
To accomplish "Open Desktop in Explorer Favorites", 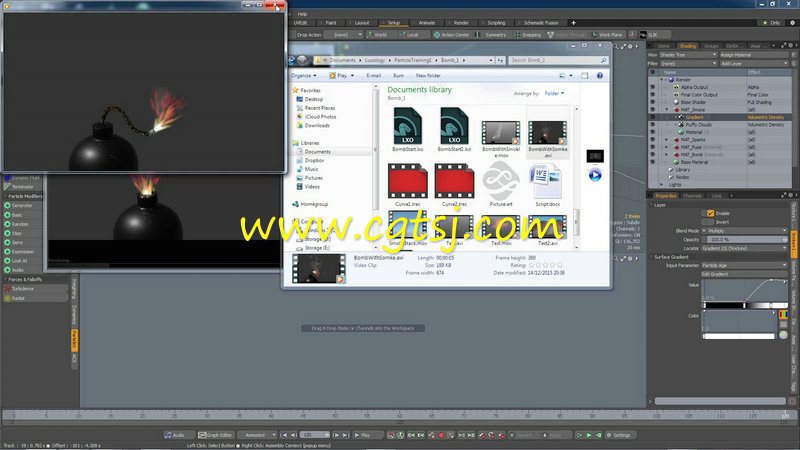I will tap(314, 99).
